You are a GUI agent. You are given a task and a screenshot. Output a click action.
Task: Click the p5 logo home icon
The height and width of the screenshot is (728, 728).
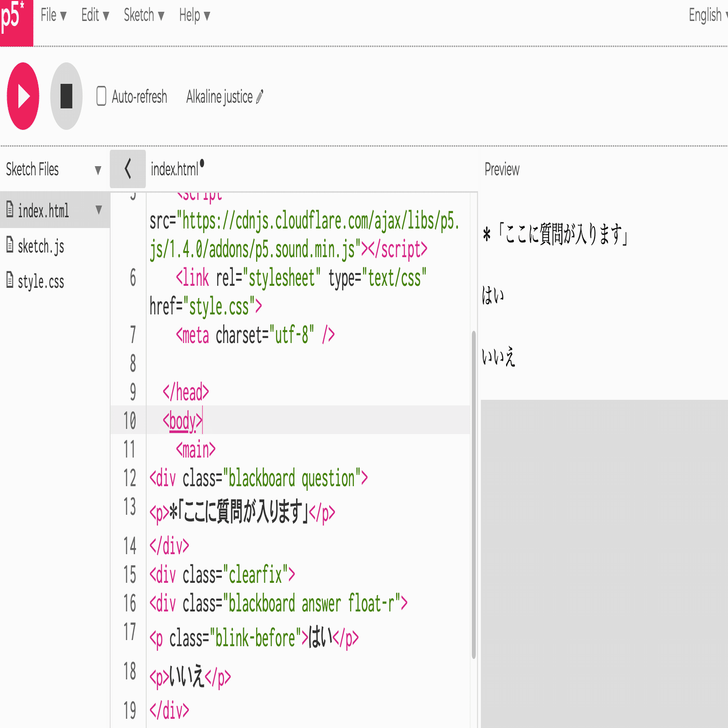click(x=16, y=22)
